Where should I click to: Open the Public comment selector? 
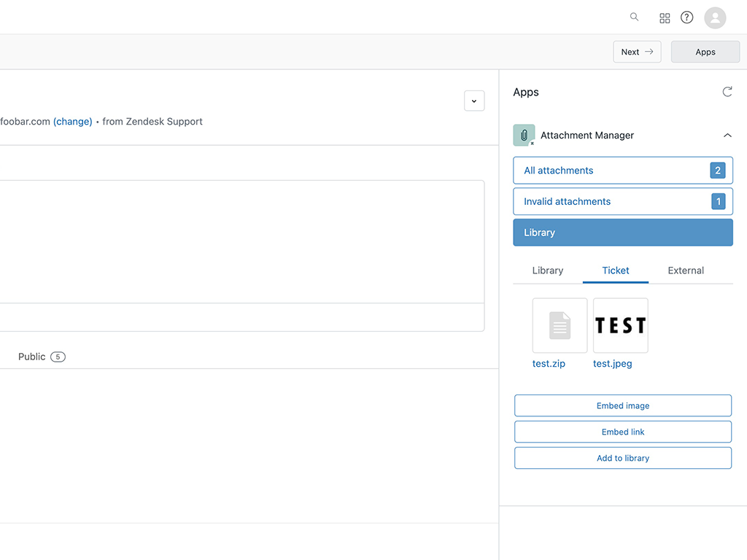(x=40, y=357)
